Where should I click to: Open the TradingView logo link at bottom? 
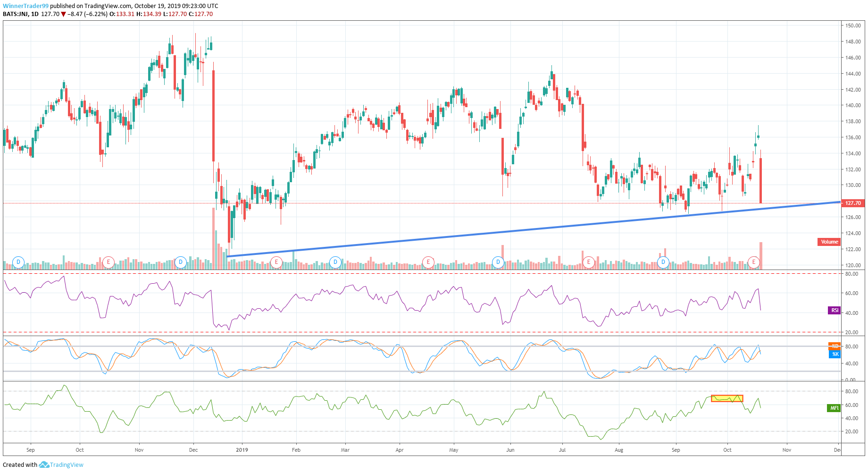click(x=61, y=465)
